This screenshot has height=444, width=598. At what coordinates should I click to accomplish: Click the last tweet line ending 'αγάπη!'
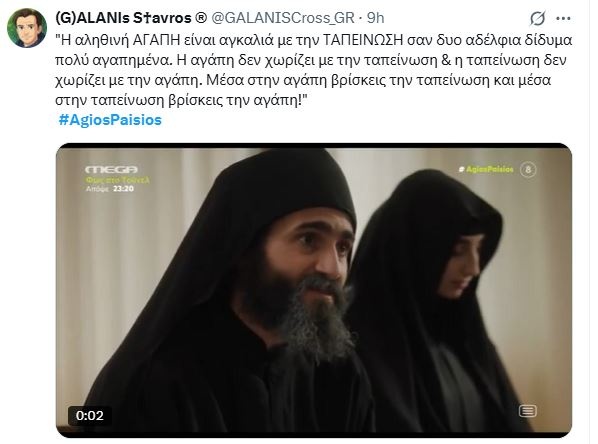[181, 100]
